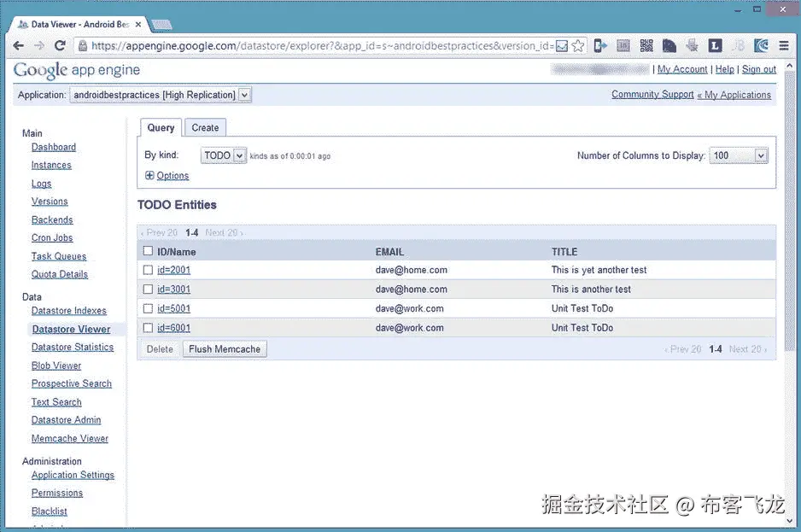Check the box for id=2001

pos(148,270)
